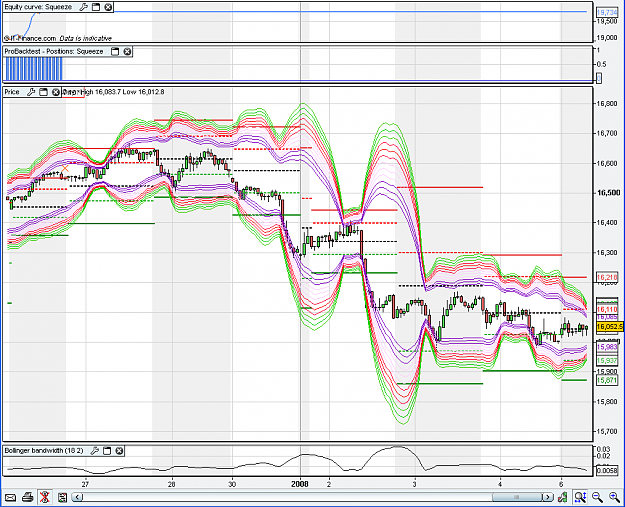
Task: Send chart by email envelope icon
Action: 10,497
